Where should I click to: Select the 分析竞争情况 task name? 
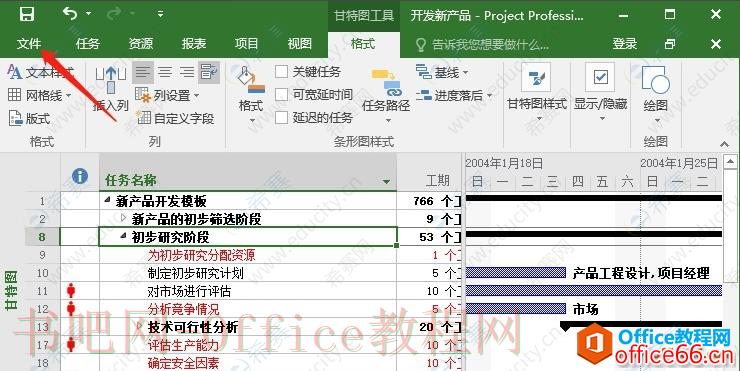point(183,309)
